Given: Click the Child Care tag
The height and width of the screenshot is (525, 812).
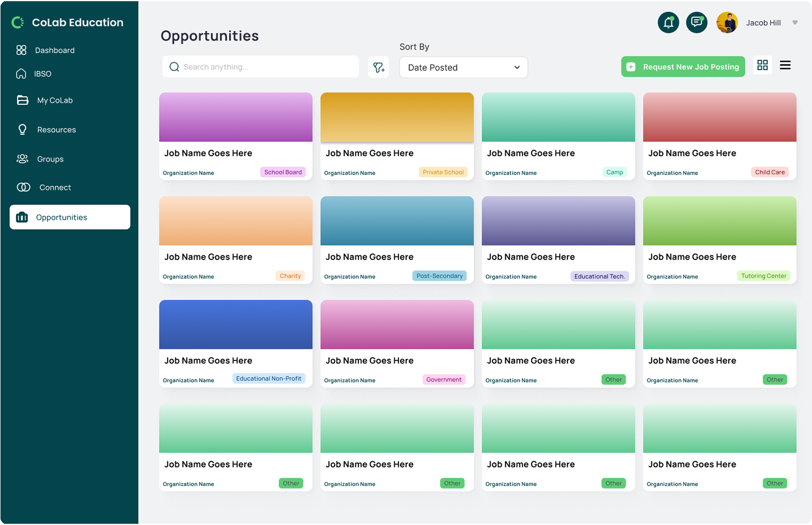Looking at the screenshot, I should 770,172.
